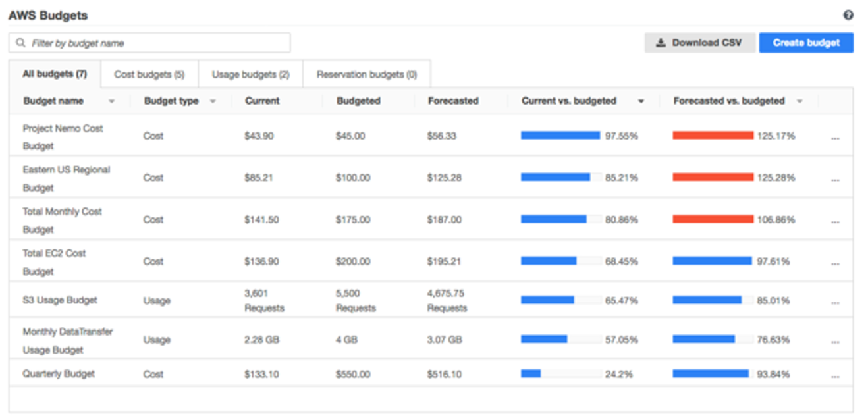Switch to Reservation budgets (0) tab

coord(366,74)
